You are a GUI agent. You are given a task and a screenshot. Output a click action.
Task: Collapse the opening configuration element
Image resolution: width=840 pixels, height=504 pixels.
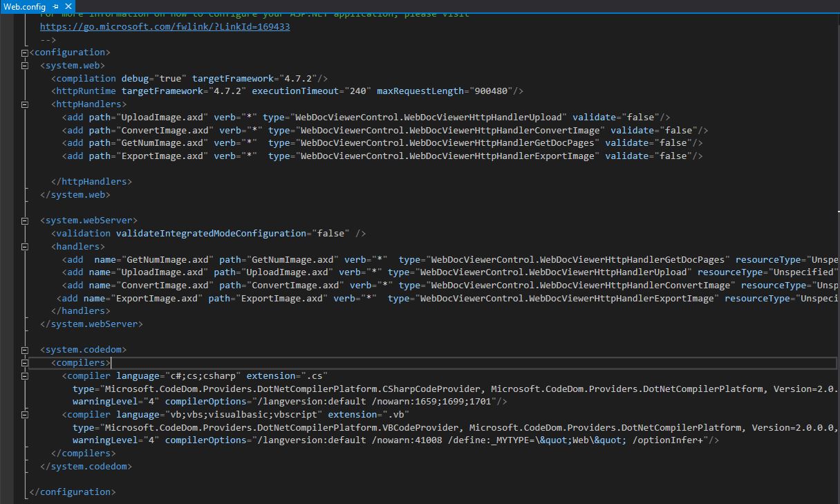pos(25,53)
